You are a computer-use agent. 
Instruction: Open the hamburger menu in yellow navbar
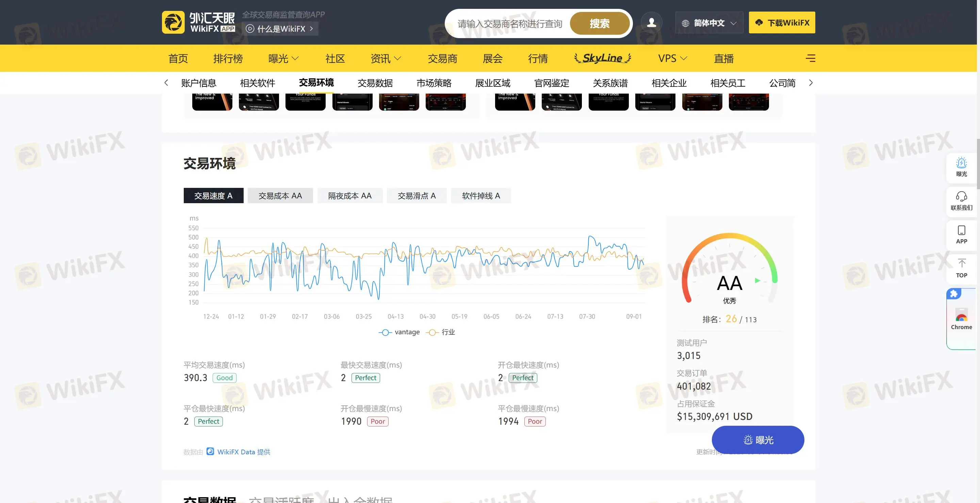pyautogui.click(x=810, y=58)
